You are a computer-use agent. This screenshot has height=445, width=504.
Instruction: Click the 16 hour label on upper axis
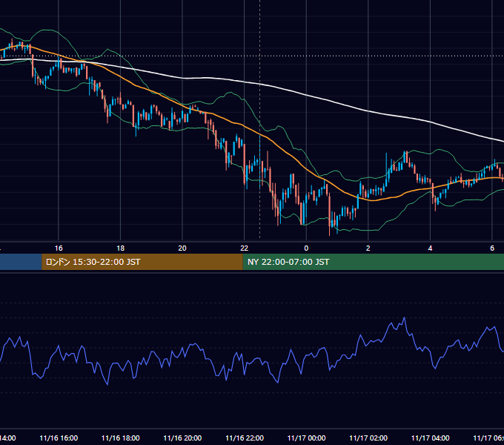pos(59,248)
